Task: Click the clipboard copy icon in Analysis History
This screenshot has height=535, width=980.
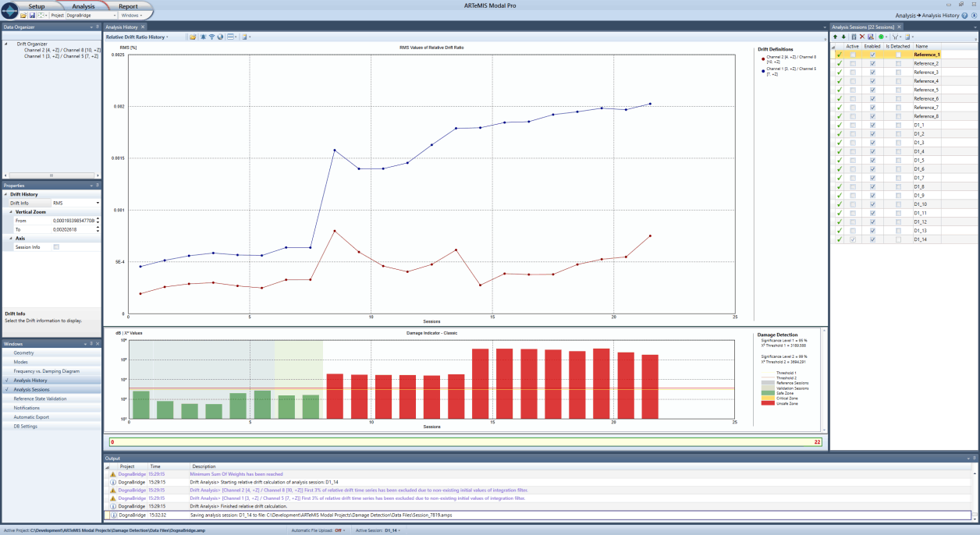Action: [x=244, y=37]
